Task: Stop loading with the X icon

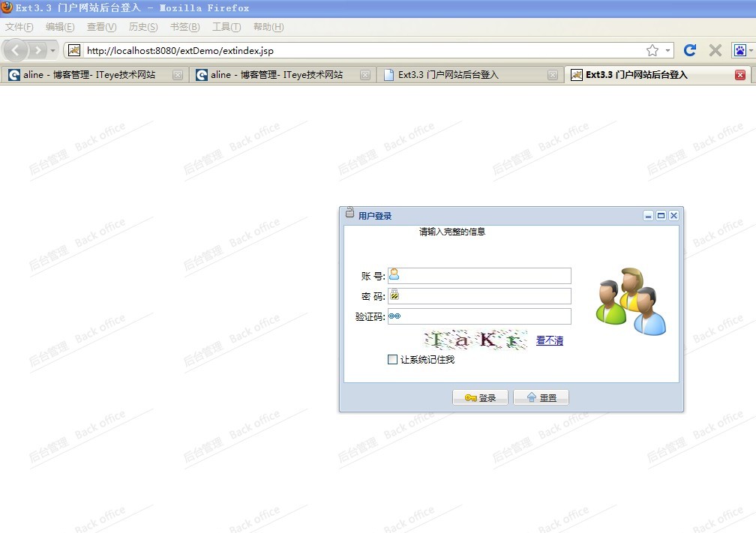Action: [x=715, y=50]
